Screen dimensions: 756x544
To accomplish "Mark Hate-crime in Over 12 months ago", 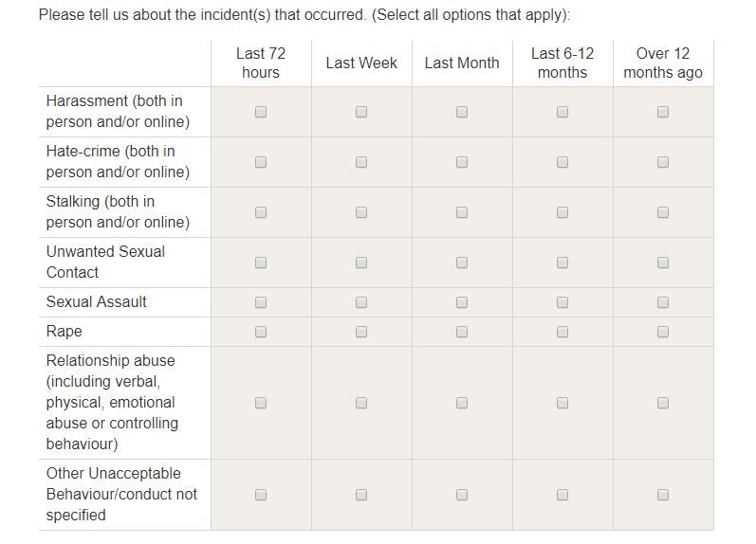I will pos(663,162).
